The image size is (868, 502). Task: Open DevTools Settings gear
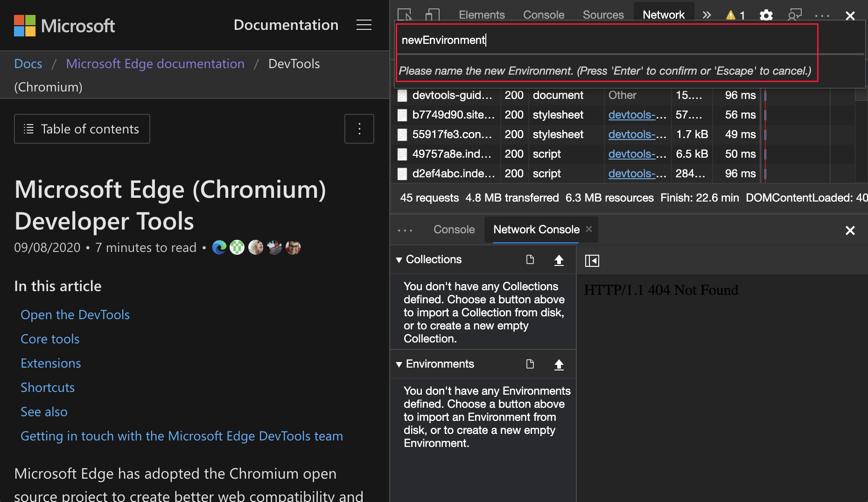(766, 15)
